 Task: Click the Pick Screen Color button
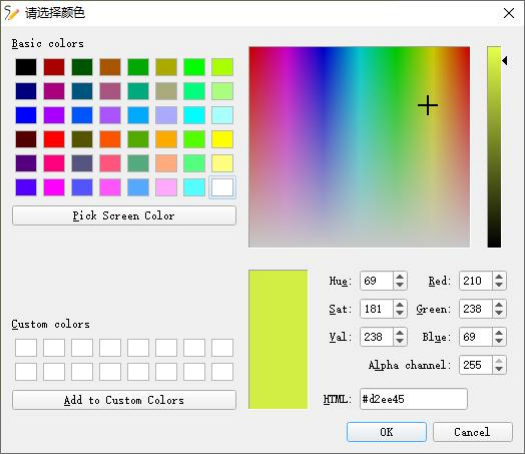tap(124, 216)
